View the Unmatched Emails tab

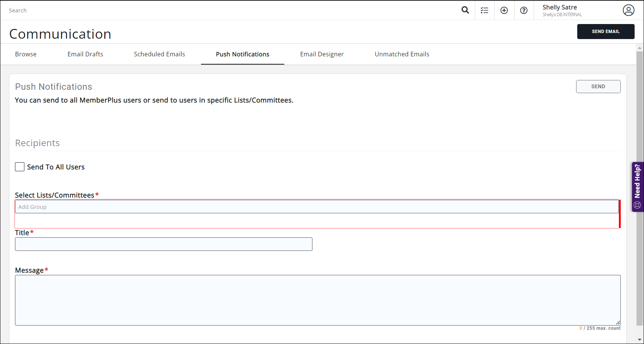pos(402,54)
